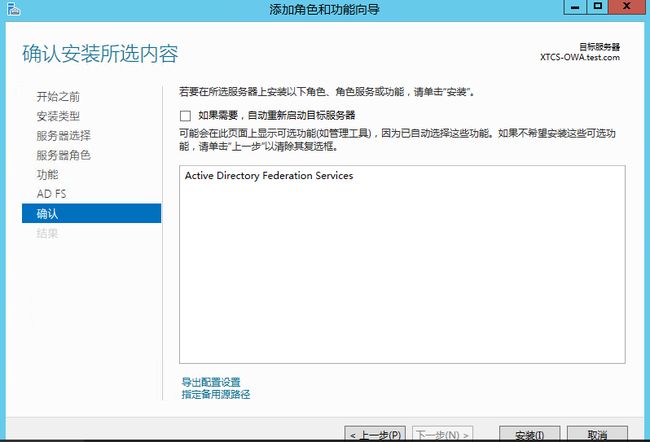Start installation with 安装(I) button
The image size is (650, 442).
529,435
